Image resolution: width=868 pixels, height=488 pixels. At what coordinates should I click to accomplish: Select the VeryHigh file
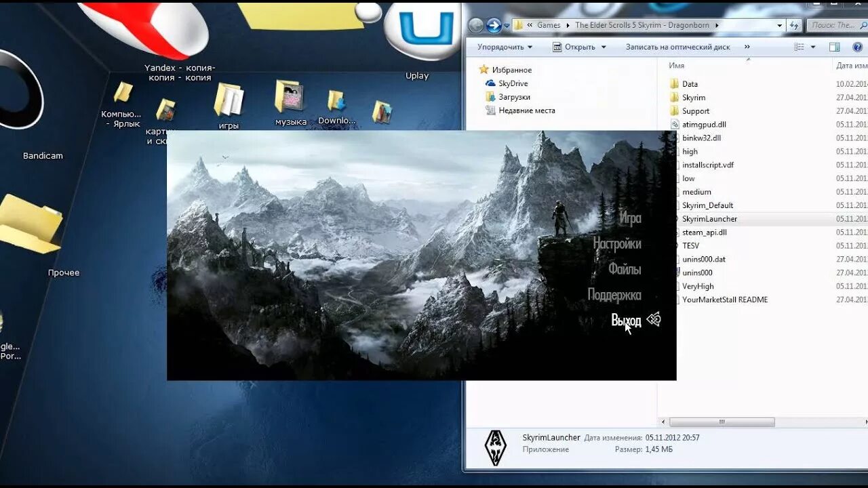tap(698, 286)
